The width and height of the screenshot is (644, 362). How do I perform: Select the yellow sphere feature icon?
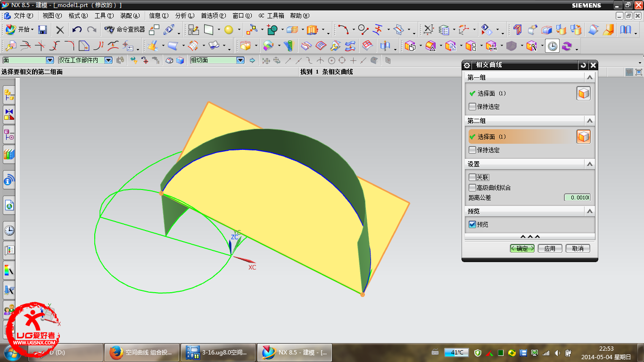tap(229, 30)
